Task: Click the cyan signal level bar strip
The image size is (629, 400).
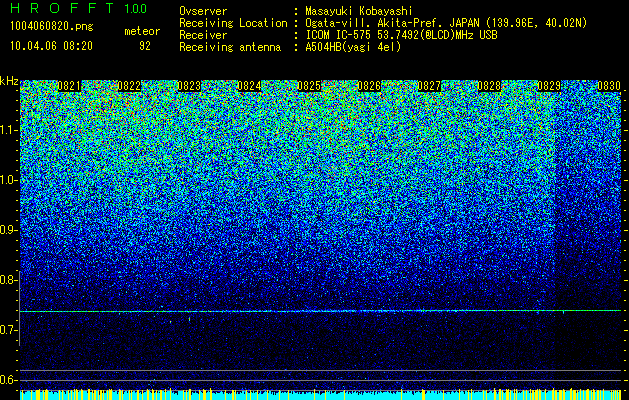Action: [x=320, y=394]
